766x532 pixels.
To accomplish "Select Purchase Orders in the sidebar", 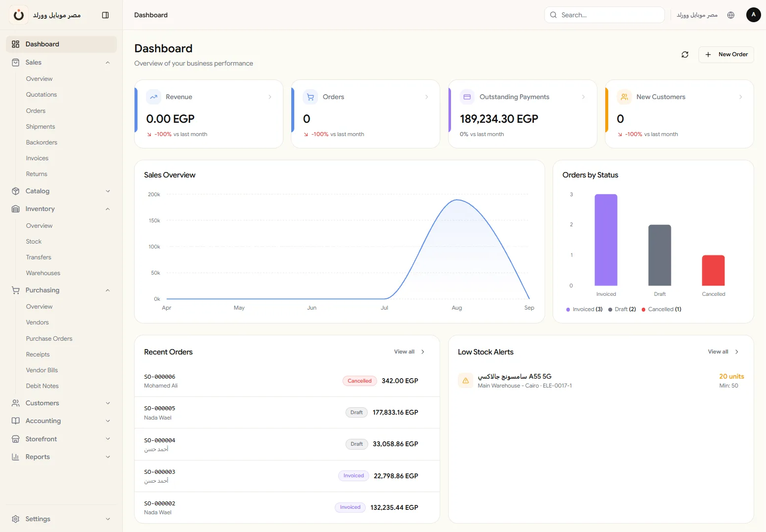I will point(49,339).
